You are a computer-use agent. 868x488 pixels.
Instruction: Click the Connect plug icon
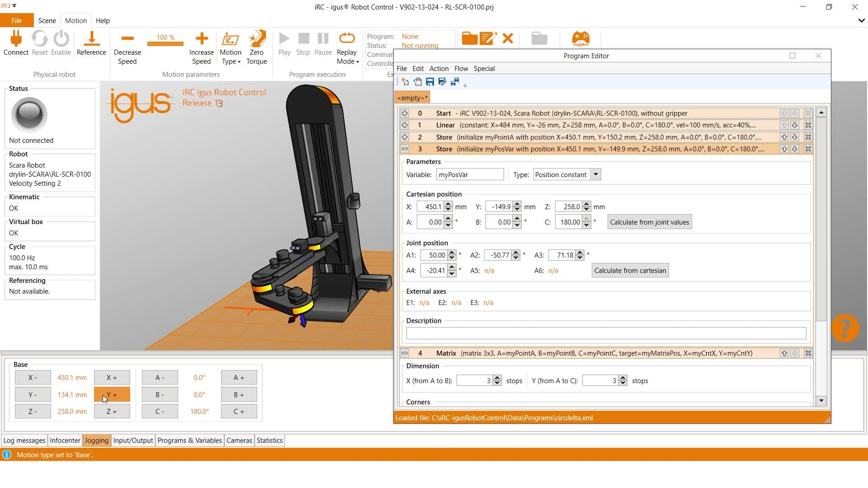pos(16,39)
